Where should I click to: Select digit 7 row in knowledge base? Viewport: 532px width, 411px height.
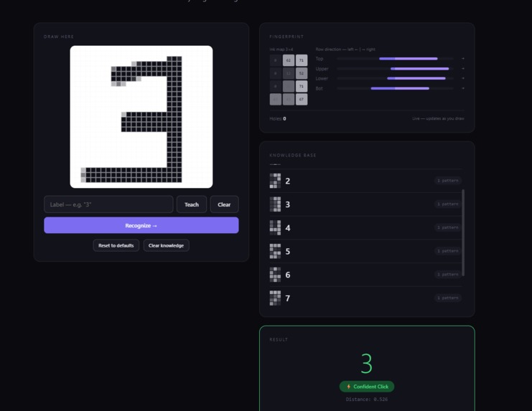tap(365, 298)
